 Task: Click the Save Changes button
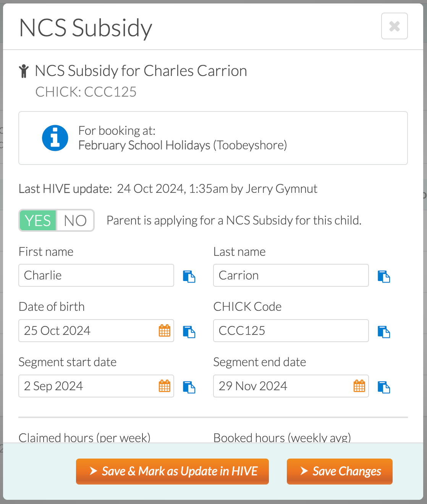click(340, 472)
